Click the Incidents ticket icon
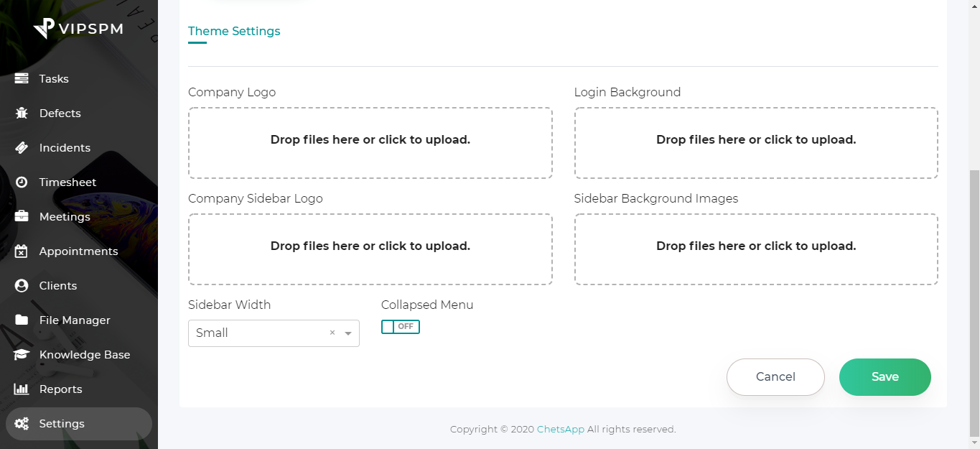The width and height of the screenshot is (980, 449). (x=22, y=147)
